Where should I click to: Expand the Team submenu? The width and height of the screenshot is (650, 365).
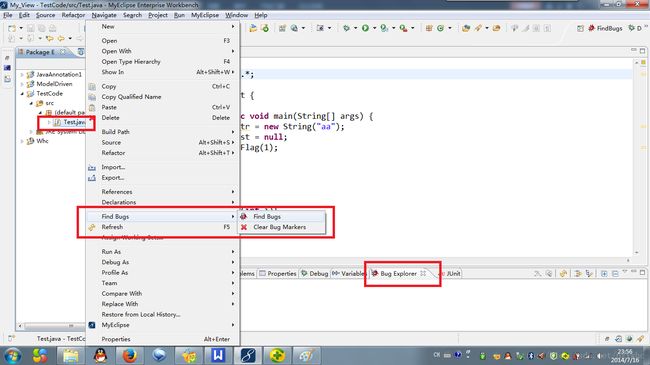162,283
